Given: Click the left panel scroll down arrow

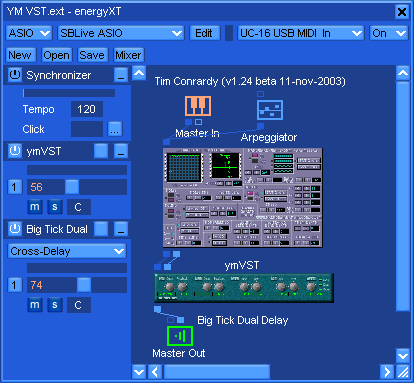Looking at the screenshot, I should (x=139, y=372).
